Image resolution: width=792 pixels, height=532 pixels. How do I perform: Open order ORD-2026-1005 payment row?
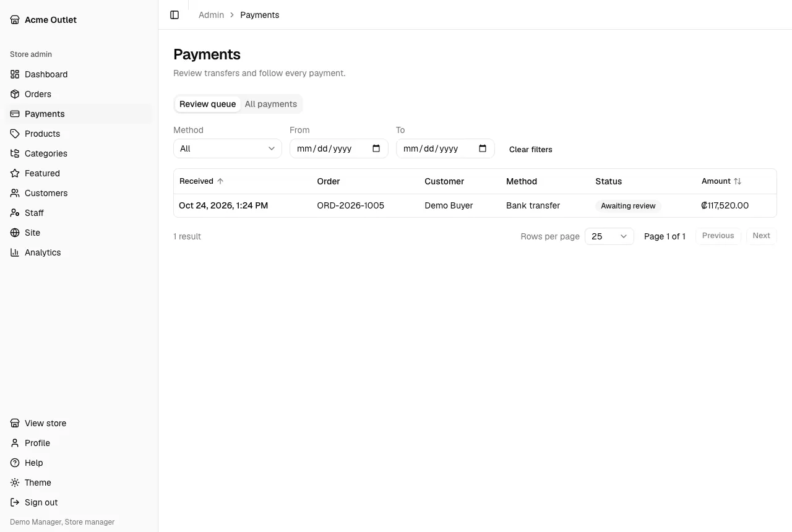475,205
